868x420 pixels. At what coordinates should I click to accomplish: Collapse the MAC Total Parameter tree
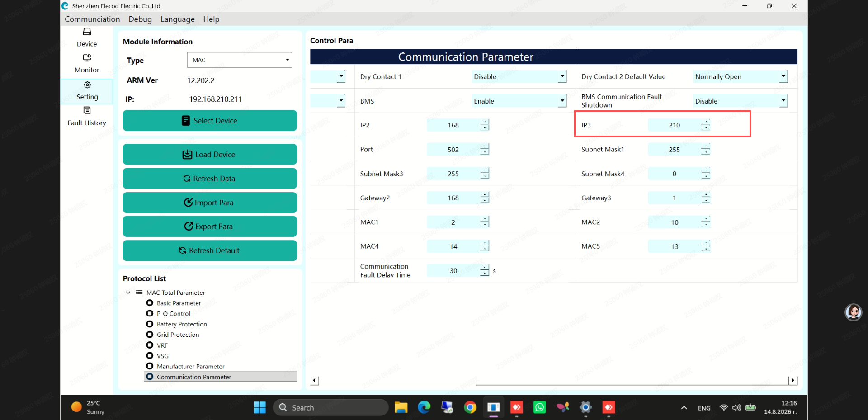tap(128, 293)
